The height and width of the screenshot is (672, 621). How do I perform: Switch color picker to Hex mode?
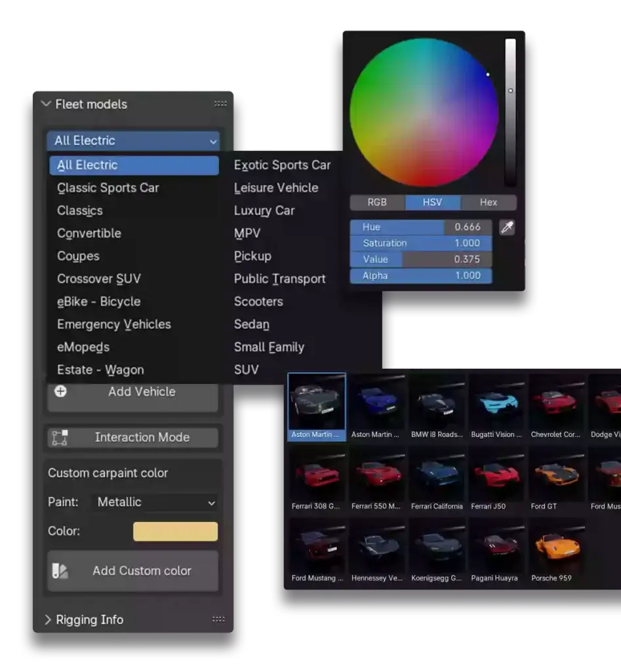(489, 202)
